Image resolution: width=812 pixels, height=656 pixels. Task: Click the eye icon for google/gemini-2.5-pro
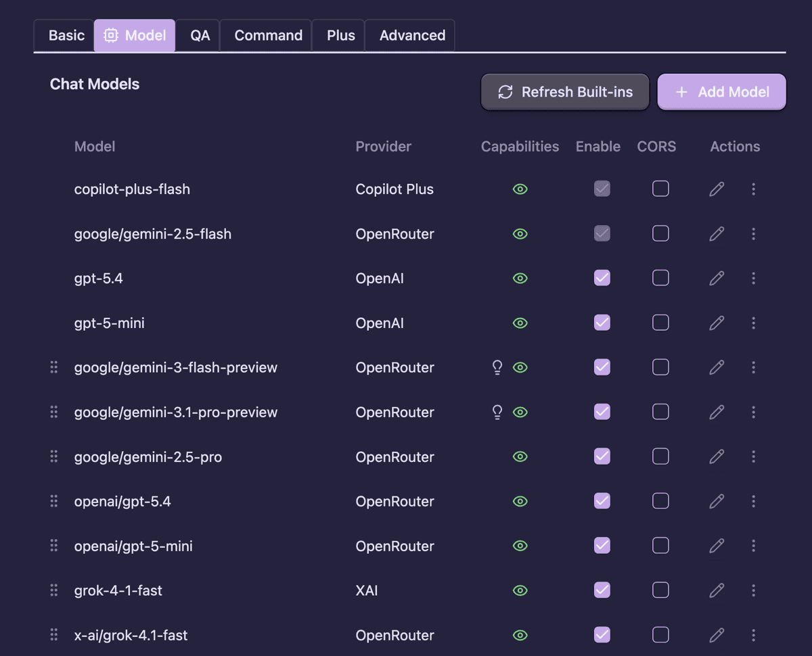[x=520, y=456]
